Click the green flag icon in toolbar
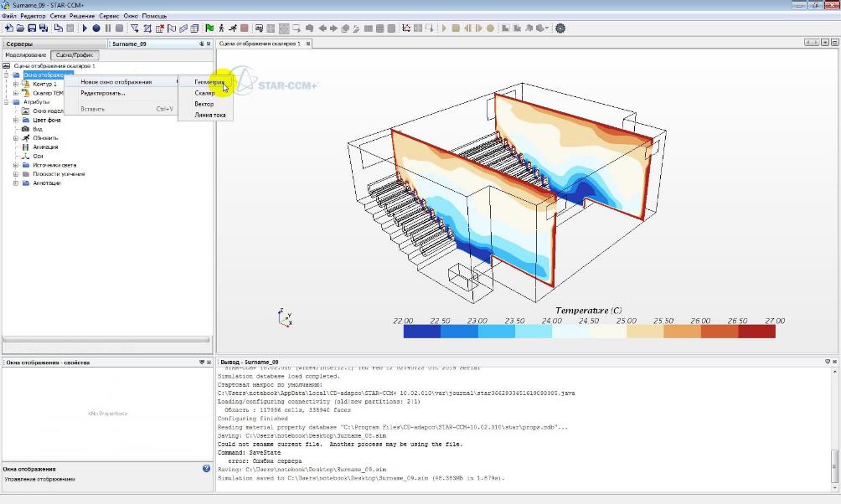This screenshot has width=841, height=504. (x=209, y=28)
